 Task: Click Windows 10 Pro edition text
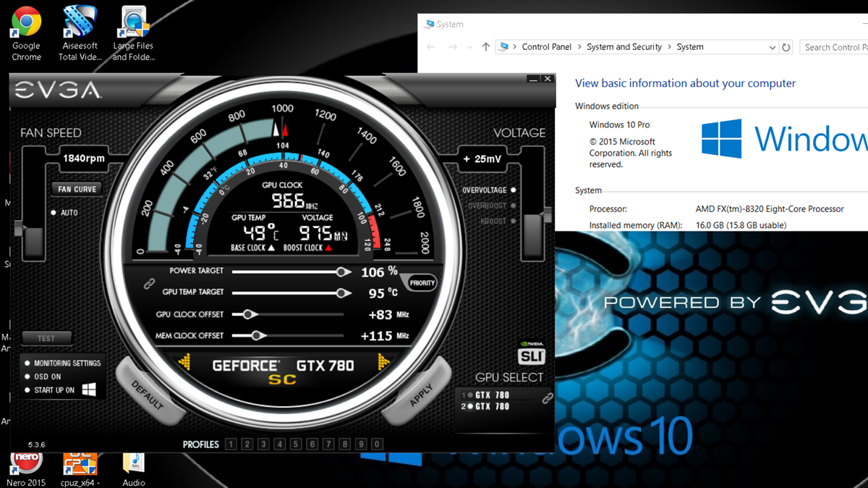pos(620,125)
